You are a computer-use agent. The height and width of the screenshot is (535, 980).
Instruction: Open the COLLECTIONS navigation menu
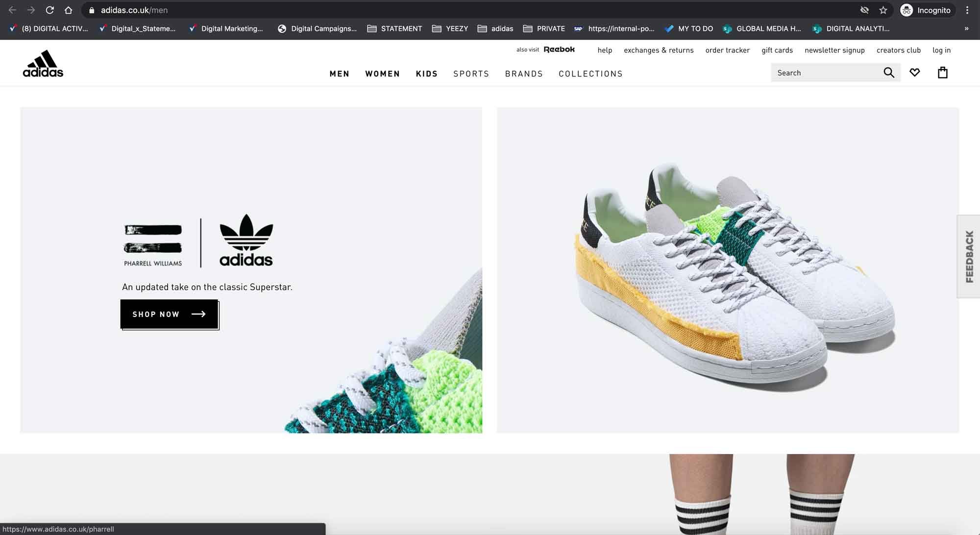[x=590, y=73]
